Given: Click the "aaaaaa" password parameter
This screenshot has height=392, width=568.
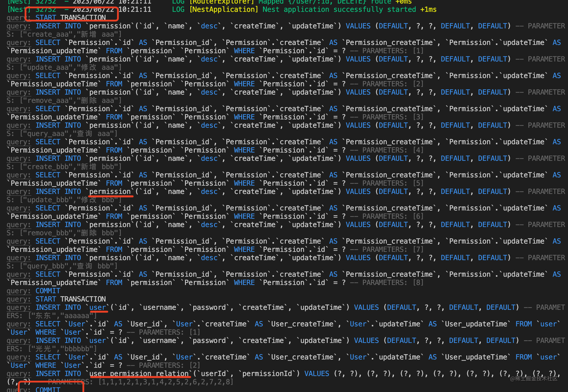Looking at the screenshot, I should 77,316.
